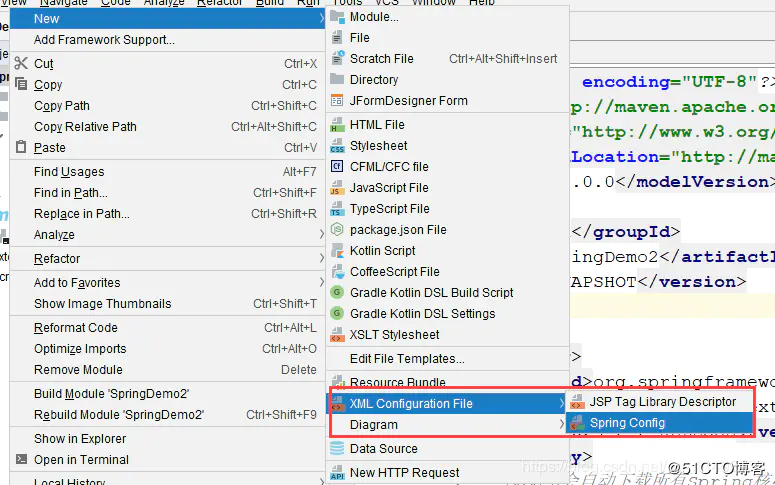Expand the New submenu arrow
The height and width of the screenshot is (485, 775).
(x=321, y=19)
